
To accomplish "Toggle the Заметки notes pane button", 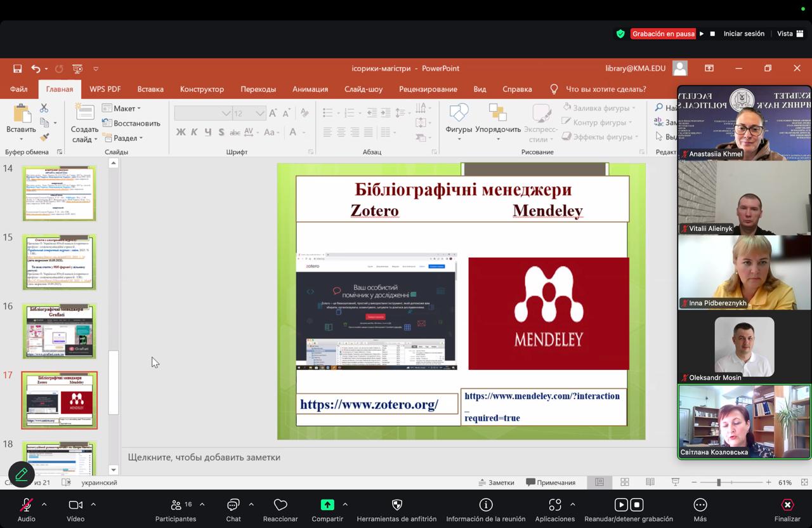I will 496,482.
